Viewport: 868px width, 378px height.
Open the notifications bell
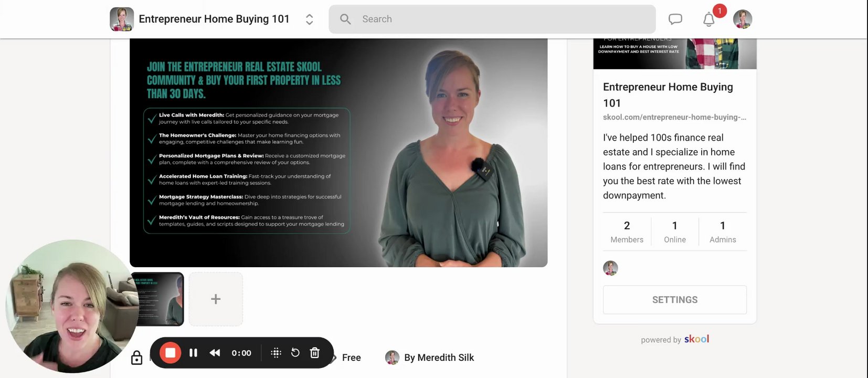[709, 19]
